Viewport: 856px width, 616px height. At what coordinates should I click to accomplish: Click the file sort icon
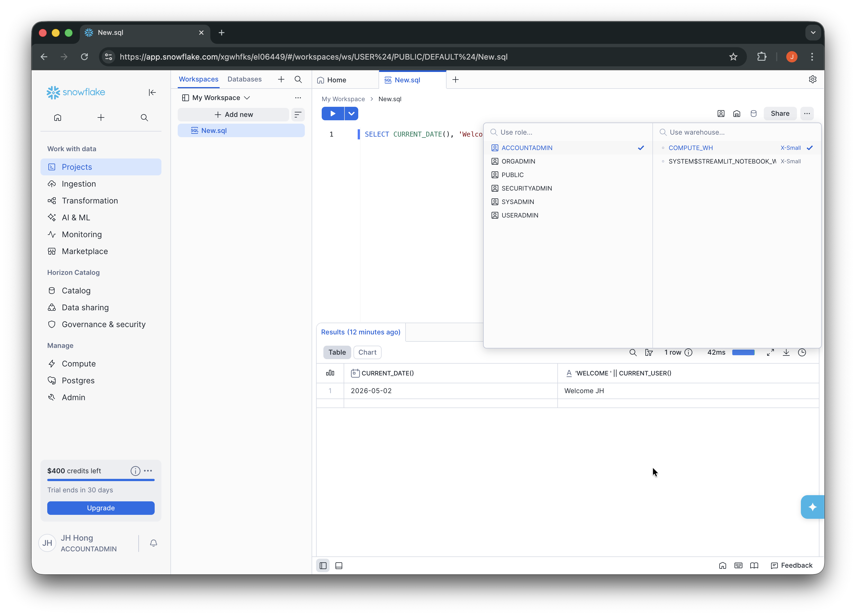298,114
